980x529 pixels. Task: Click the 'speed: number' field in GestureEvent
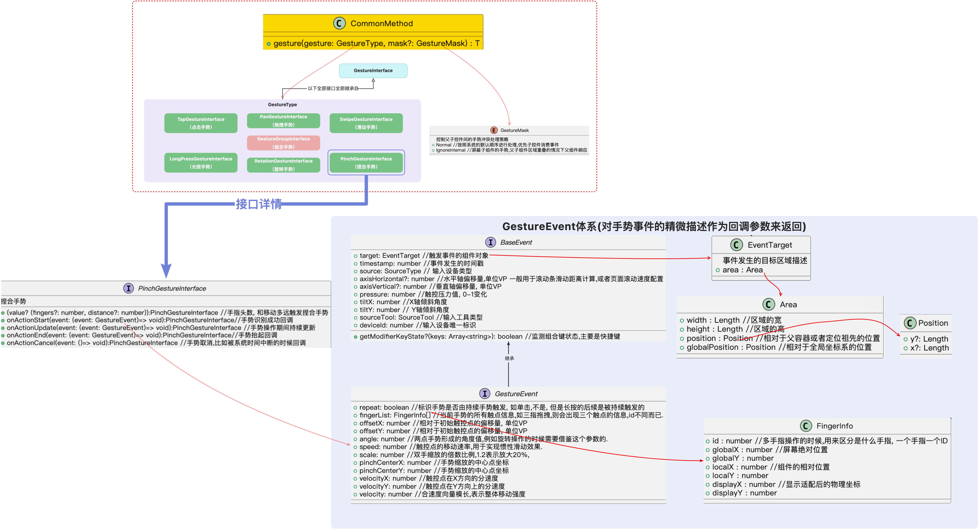(x=448, y=447)
